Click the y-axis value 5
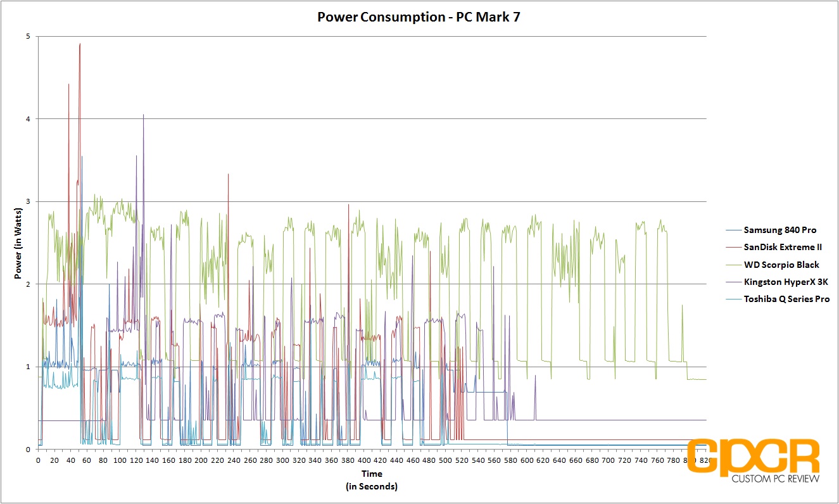 click(x=28, y=37)
